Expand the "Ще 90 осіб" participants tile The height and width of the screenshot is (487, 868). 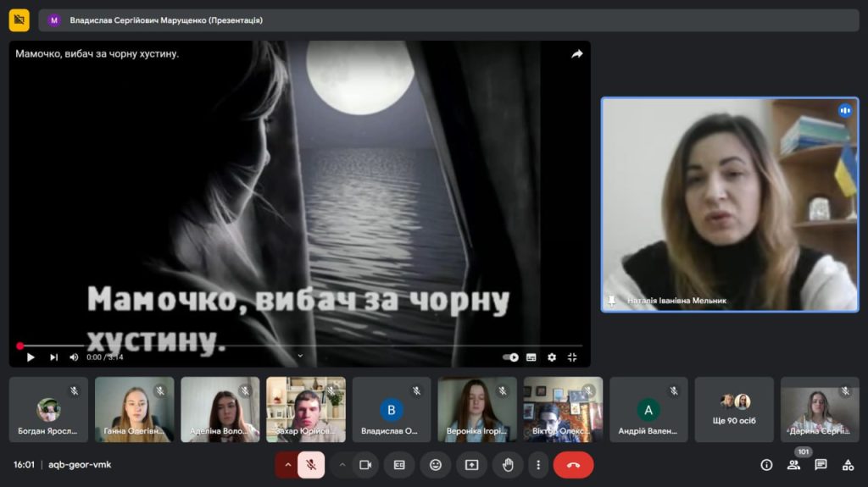[734, 410]
